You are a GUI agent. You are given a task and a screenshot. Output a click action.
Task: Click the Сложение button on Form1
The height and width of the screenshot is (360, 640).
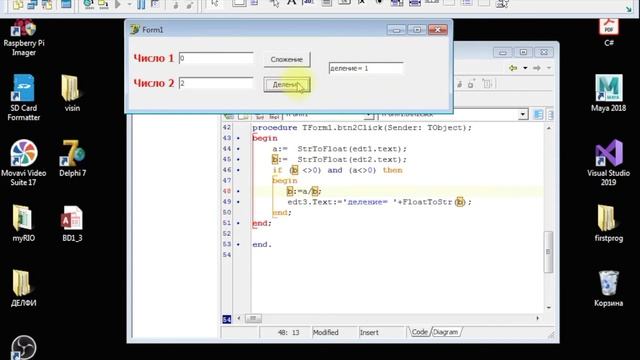pos(287,60)
